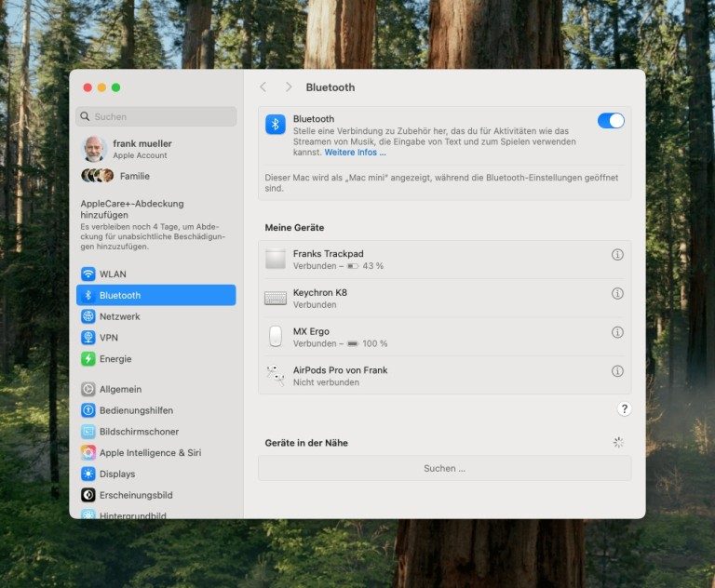Image resolution: width=715 pixels, height=588 pixels.
Task: Open Apple Intelligence & Siri
Action: pos(156,452)
